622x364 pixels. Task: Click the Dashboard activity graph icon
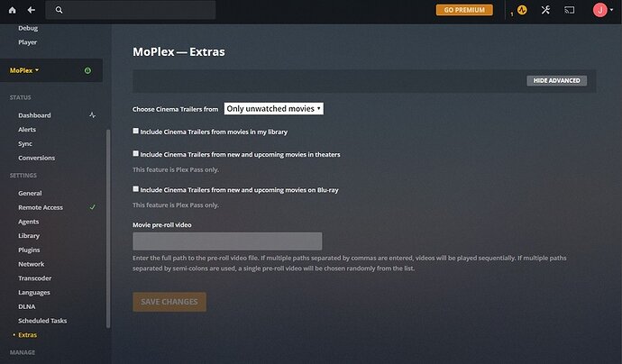(x=93, y=115)
